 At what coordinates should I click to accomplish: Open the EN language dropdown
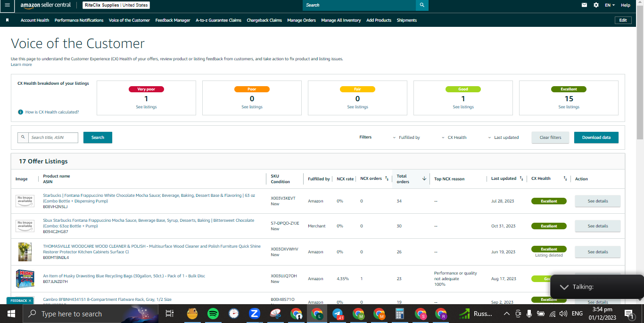point(610,5)
